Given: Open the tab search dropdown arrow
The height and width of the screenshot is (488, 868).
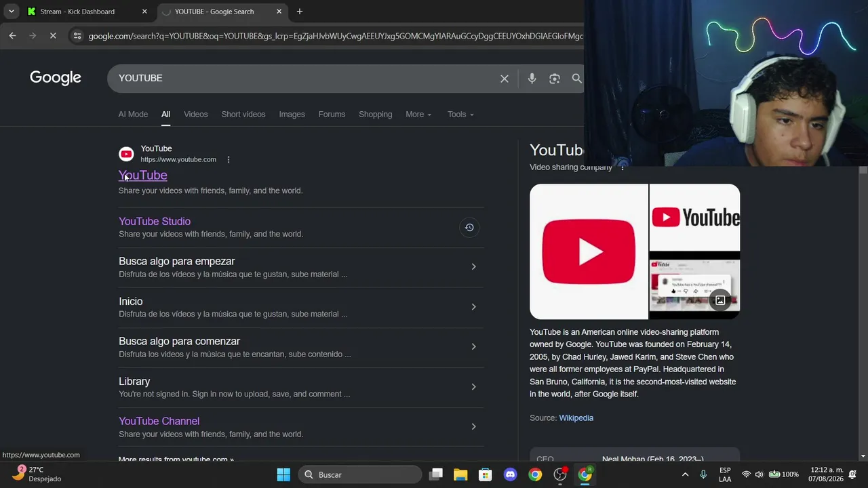Looking at the screenshot, I should click(x=12, y=12).
